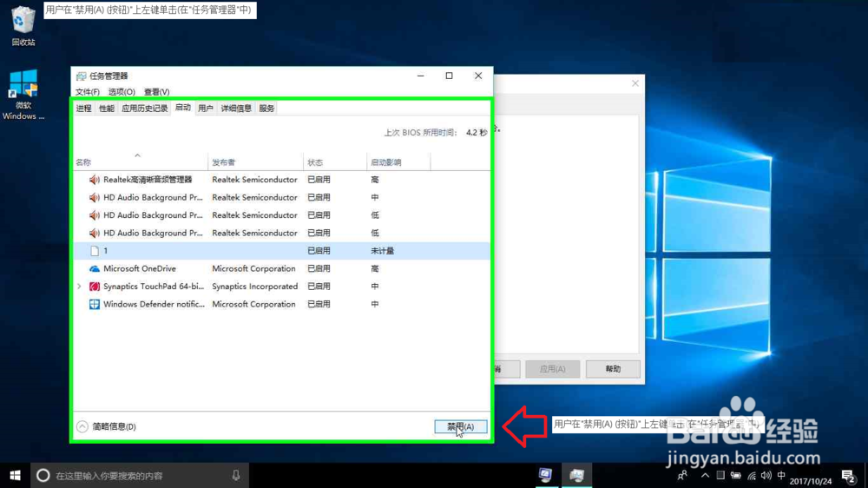Open the Recycle Bin desktop icon

click(23, 25)
